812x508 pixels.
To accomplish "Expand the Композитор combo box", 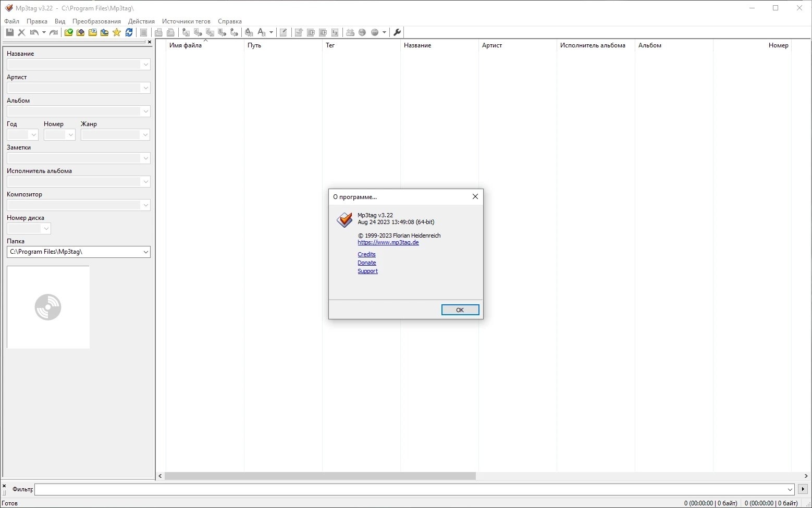I will tap(145, 205).
